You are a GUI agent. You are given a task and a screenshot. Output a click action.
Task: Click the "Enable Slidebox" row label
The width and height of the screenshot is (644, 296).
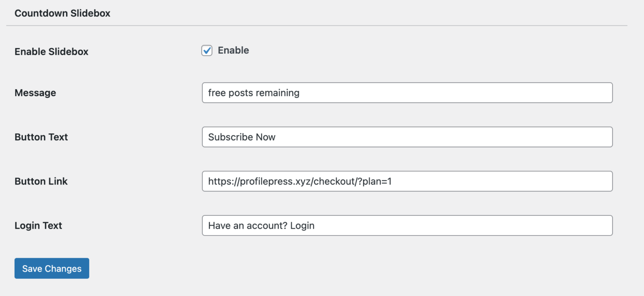[52, 51]
